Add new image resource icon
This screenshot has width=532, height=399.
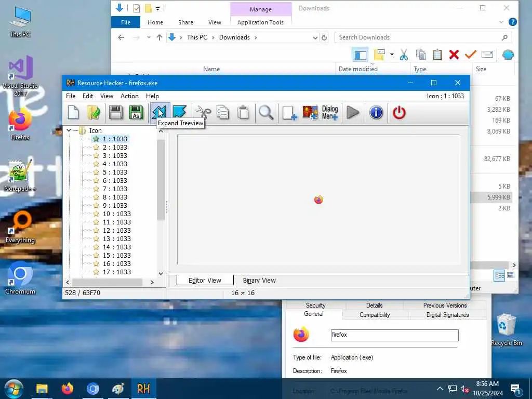pos(310,113)
